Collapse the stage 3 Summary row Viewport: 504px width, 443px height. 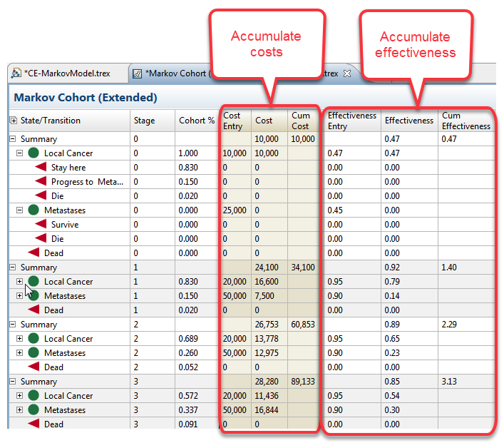point(13,382)
